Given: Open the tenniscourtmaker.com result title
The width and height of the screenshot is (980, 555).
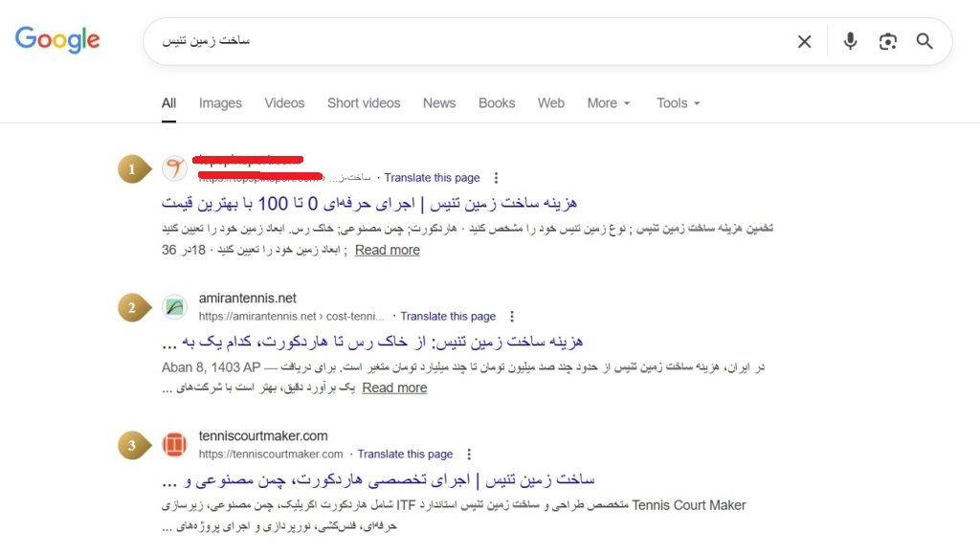Looking at the screenshot, I should pyautogui.click(x=378, y=480).
